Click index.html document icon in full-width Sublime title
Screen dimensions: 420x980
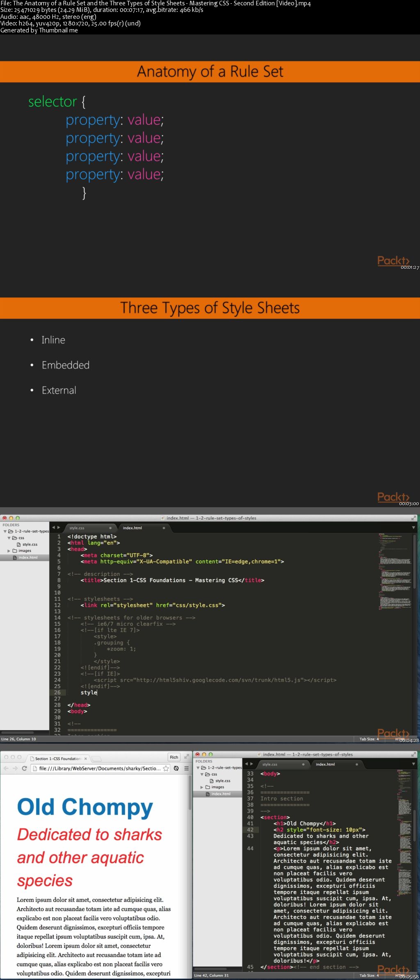[163, 518]
